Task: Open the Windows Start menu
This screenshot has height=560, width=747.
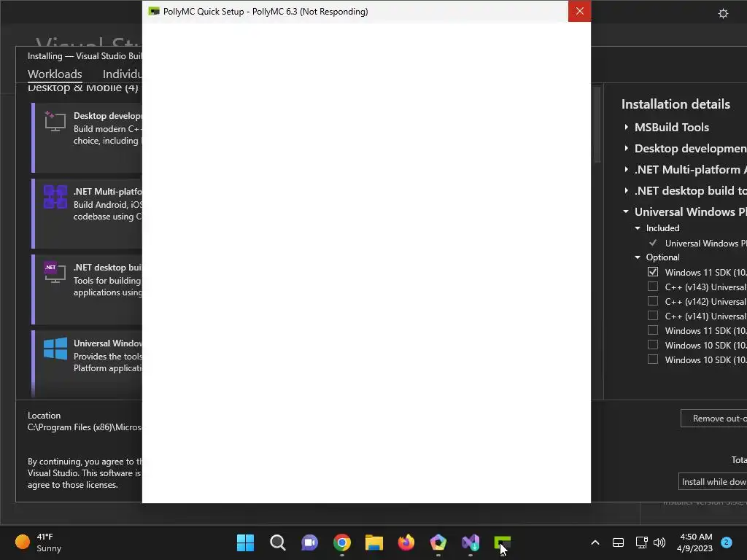Action: 245,542
